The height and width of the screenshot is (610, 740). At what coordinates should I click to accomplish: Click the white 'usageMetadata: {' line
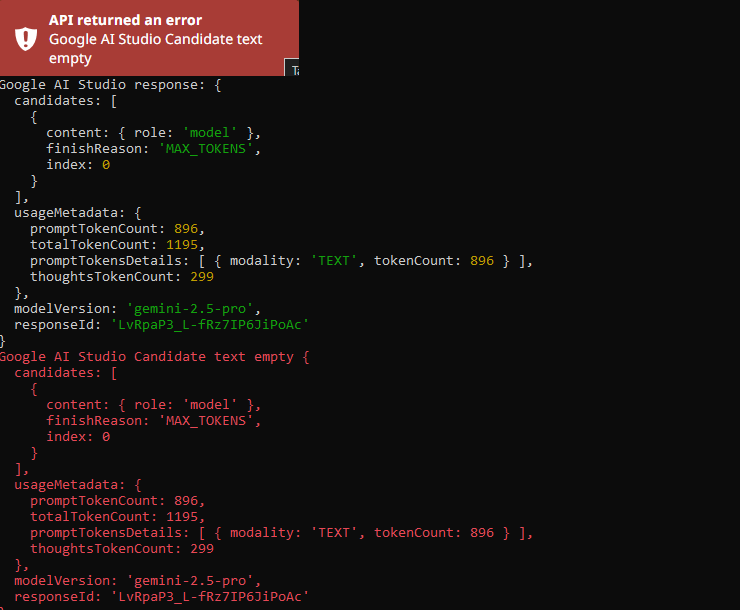click(77, 213)
